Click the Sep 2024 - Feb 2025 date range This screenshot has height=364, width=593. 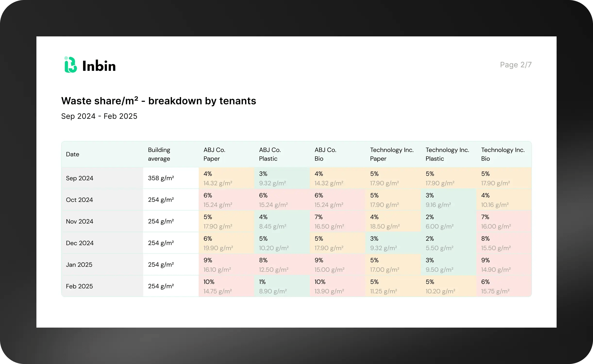coord(99,116)
